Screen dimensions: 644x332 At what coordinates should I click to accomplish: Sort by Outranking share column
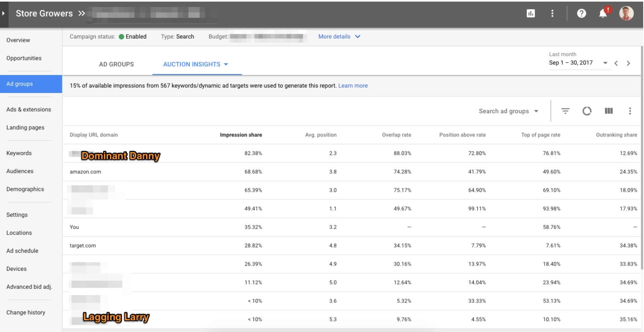(617, 135)
